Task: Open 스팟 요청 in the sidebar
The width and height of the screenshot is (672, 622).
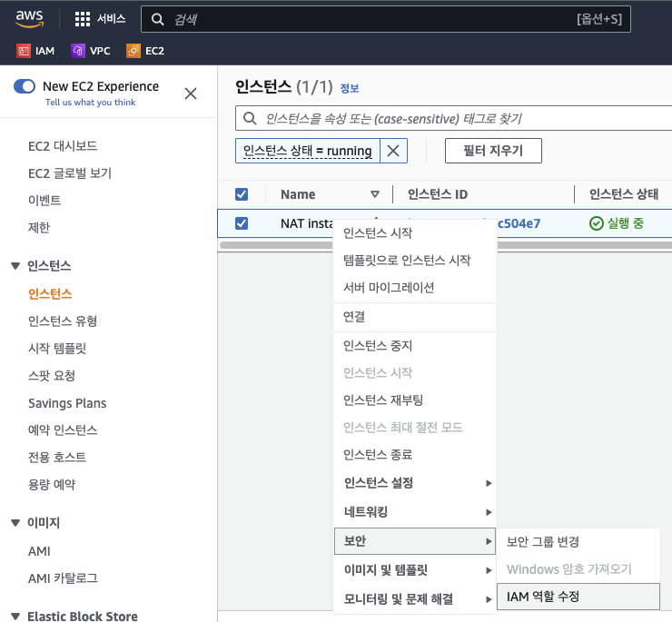Action: pyautogui.click(x=52, y=376)
